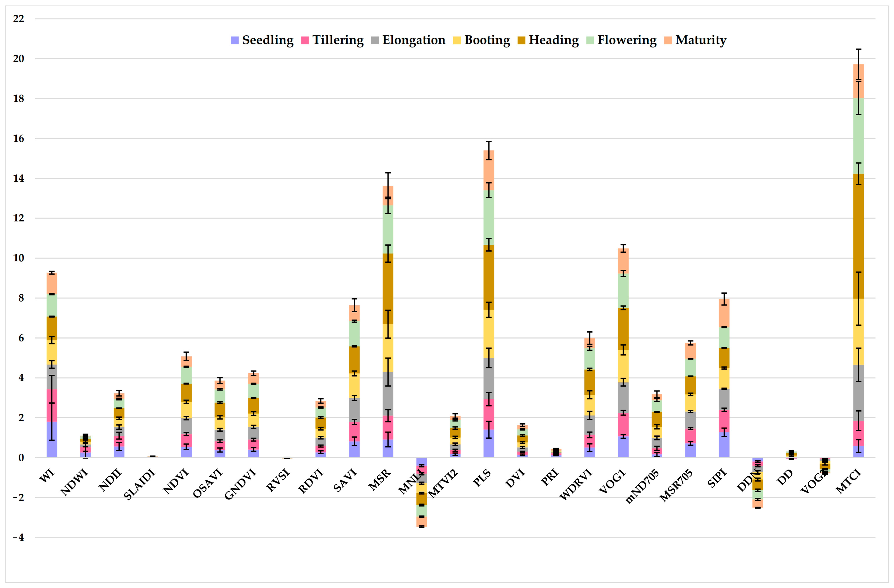Click the Heading legend color swatch
This screenshot has height=588, width=894.
pos(521,41)
